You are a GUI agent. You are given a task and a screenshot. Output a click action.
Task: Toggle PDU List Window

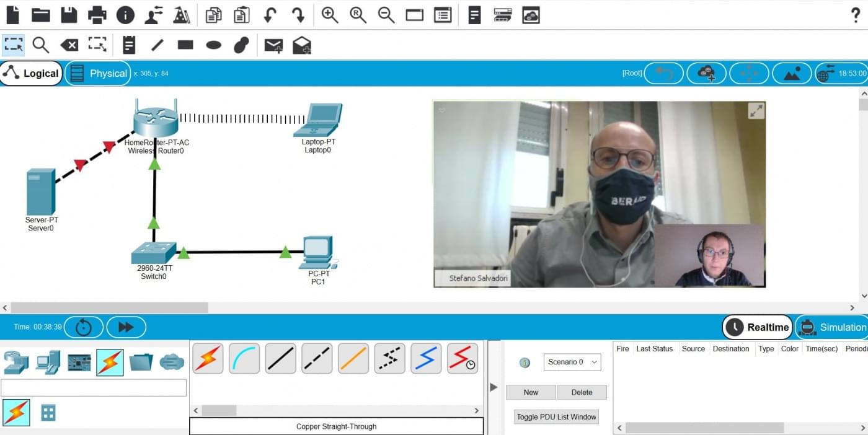click(556, 417)
